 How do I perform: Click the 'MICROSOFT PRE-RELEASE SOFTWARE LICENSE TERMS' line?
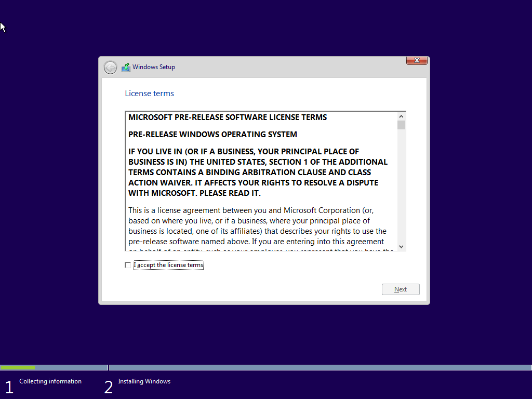(x=228, y=117)
